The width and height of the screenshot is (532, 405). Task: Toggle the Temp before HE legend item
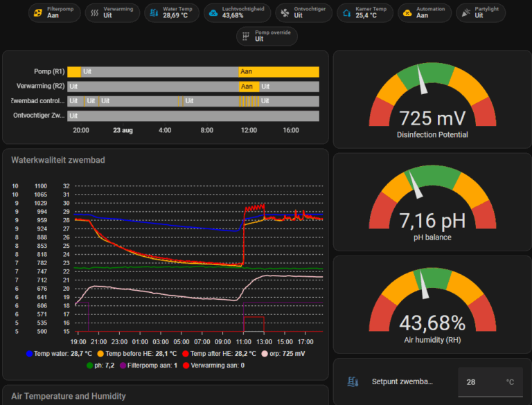pos(136,353)
